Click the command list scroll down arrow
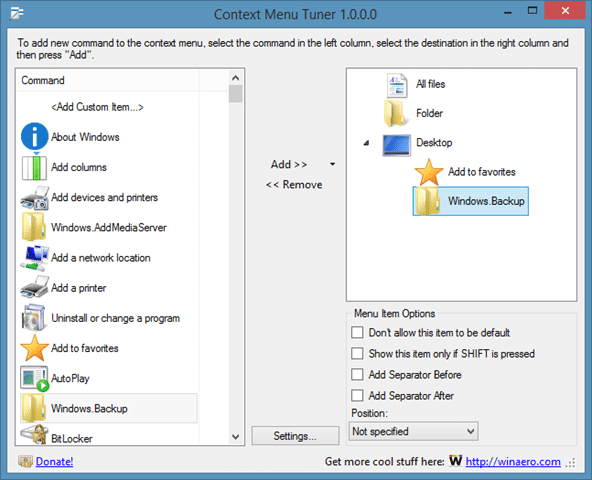Screen dimensions: 592x480 click(x=236, y=437)
